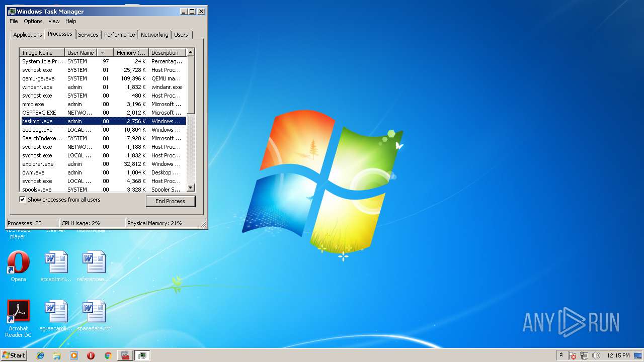Select the qemu-ga.exe process
644x362 pixels.
tap(103, 78)
